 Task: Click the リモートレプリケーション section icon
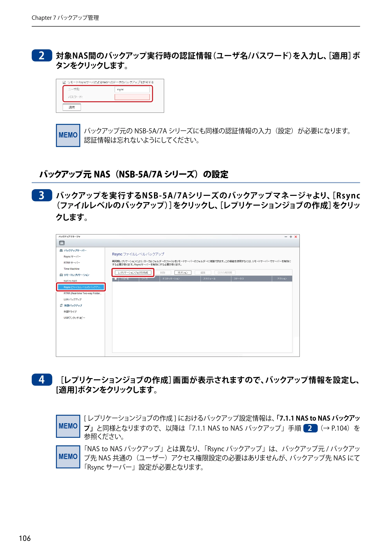(61, 275)
